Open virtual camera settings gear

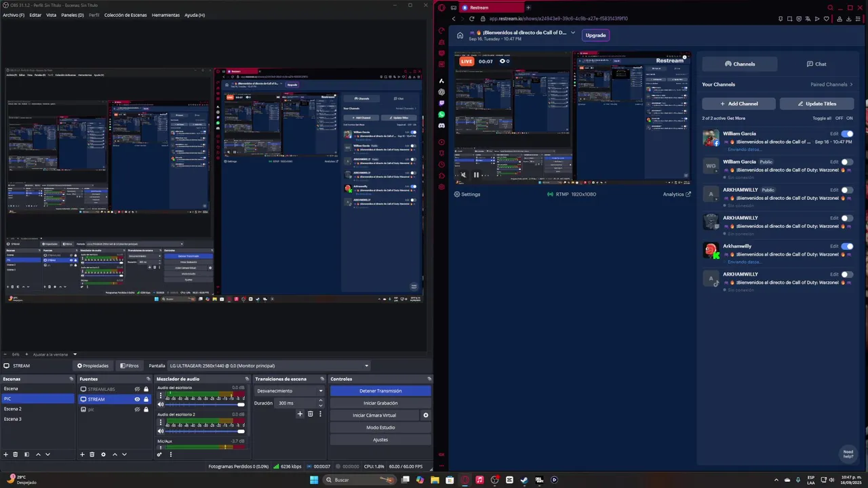coord(426,415)
